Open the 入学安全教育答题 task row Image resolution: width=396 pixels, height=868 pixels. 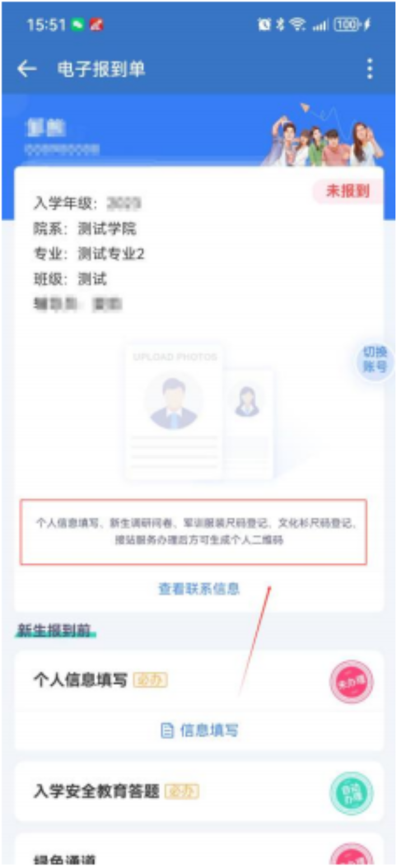tap(199, 791)
